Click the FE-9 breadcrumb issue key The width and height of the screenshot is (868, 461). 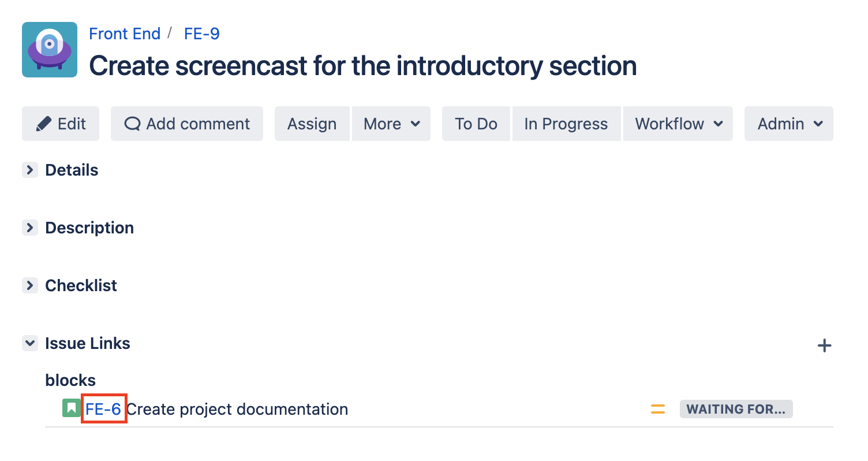[x=202, y=34]
